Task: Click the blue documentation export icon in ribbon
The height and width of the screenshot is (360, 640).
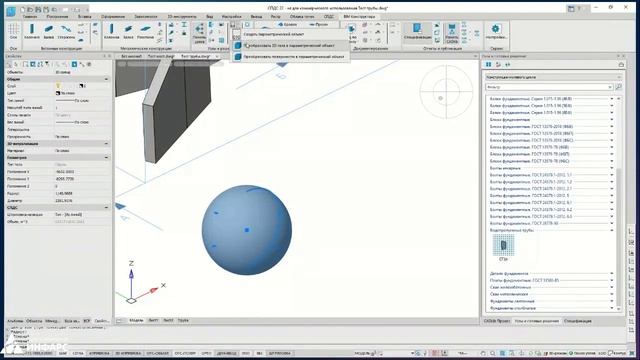Action: [351, 28]
